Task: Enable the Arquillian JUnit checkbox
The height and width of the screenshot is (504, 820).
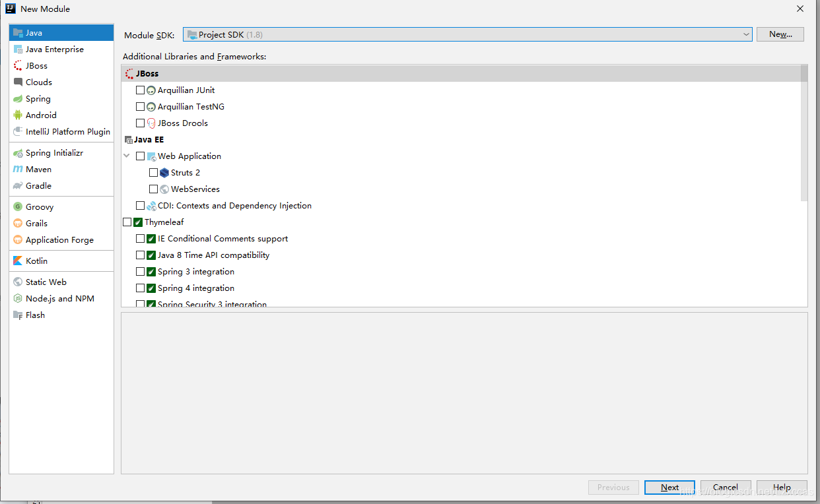Action: [140, 90]
